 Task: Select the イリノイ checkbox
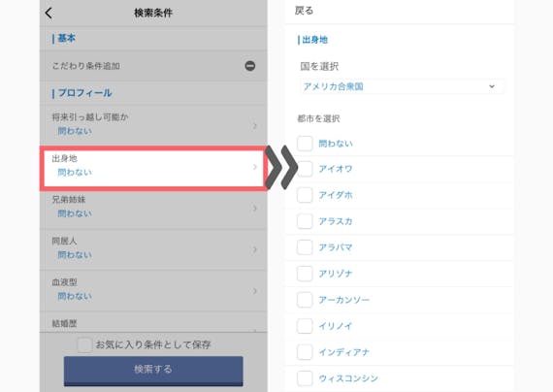pos(305,326)
